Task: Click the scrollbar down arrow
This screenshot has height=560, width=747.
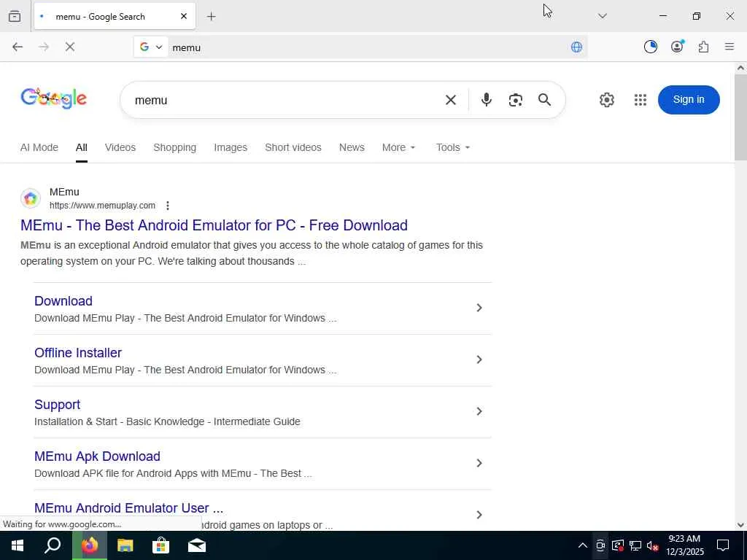Action: click(x=740, y=525)
